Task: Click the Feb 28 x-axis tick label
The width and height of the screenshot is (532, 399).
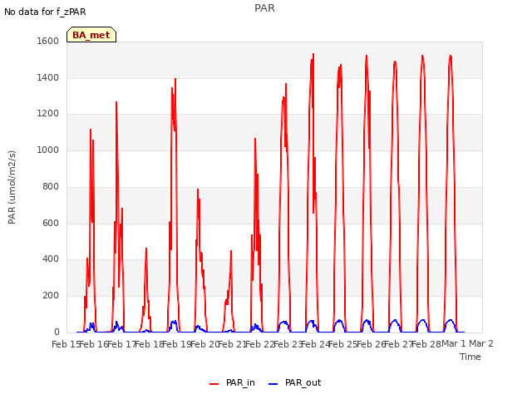Action: [426, 344]
